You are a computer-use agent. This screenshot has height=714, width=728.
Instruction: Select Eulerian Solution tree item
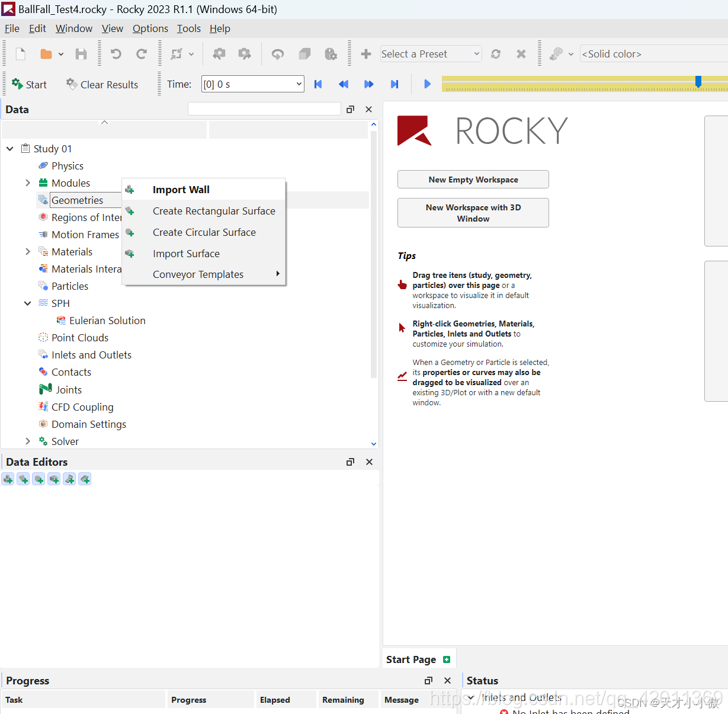pyautogui.click(x=107, y=321)
